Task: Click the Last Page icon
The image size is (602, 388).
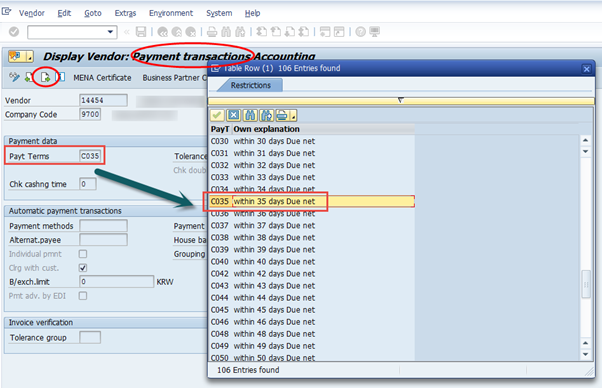Action: pos(304,32)
